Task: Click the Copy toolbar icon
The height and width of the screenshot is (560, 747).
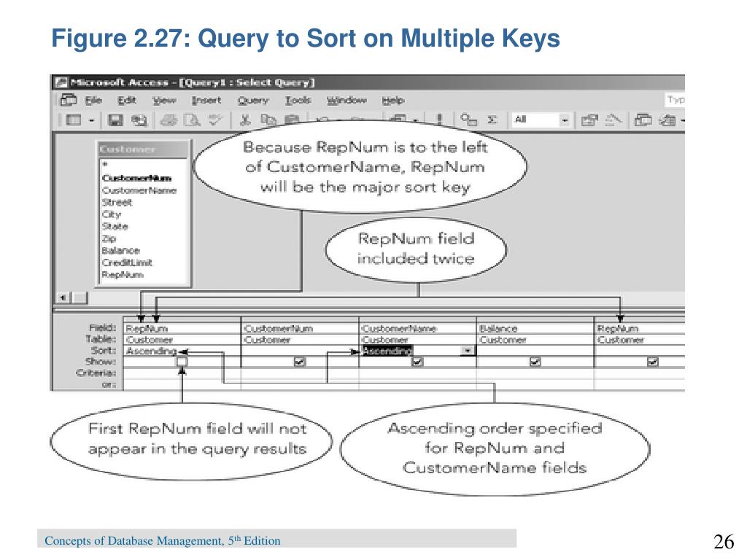Action: coord(268,120)
